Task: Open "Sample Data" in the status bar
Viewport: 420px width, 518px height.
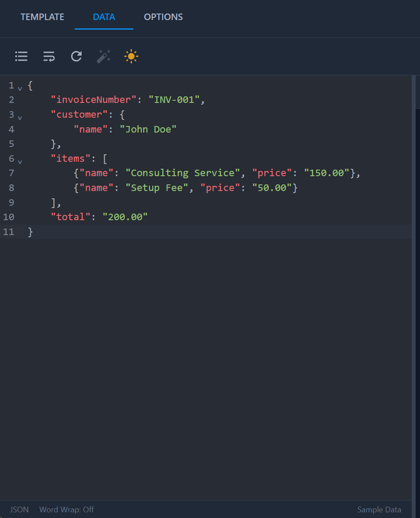Action: coord(379,509)
